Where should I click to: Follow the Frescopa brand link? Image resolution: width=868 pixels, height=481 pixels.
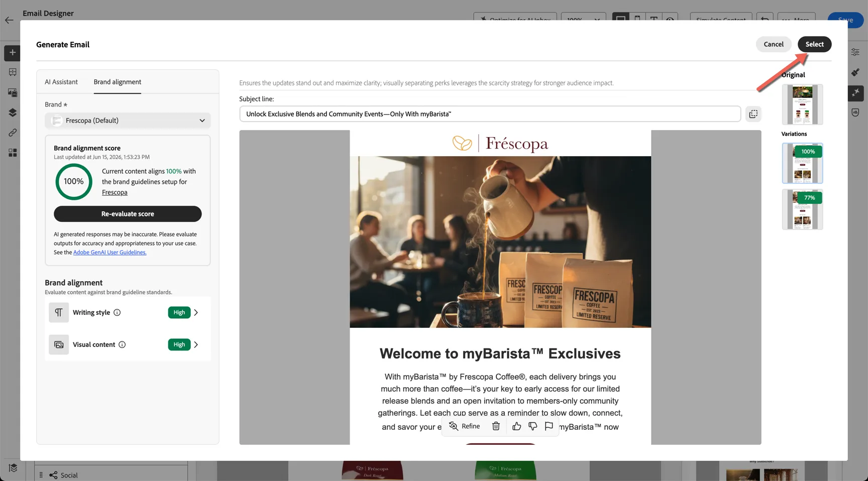[x=115, y=192]
